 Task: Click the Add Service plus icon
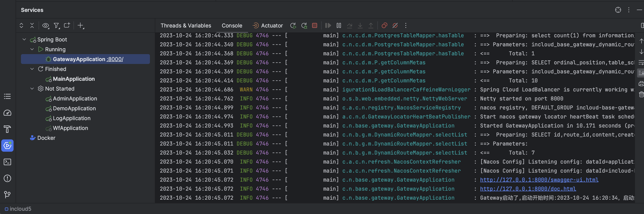point(80,25)
